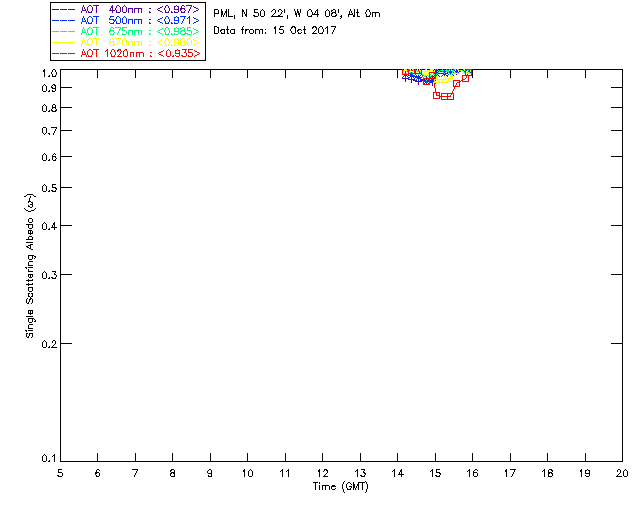Click the Time (GMT) axis title

341,487
